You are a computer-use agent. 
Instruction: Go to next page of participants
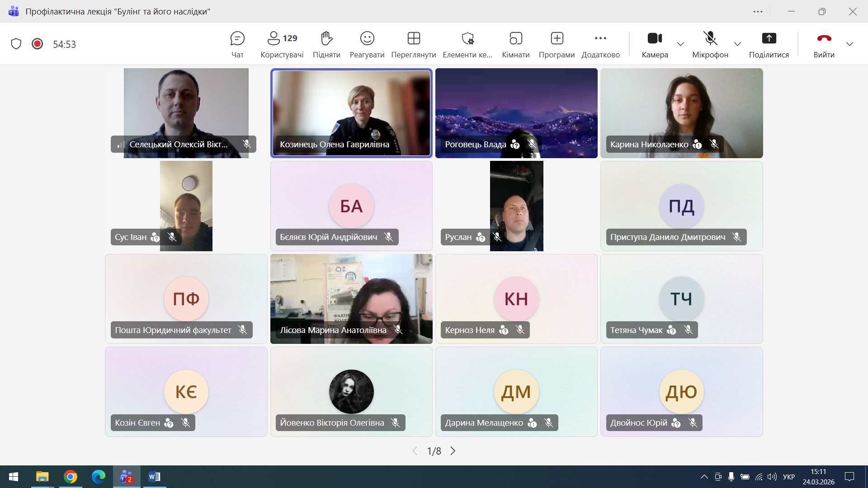(453, 451)
